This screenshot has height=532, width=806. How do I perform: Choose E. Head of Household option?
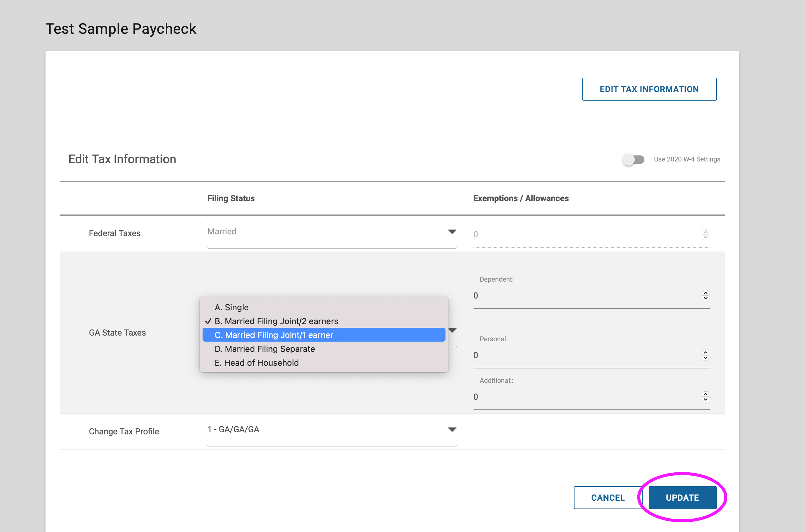pos(324,363)
